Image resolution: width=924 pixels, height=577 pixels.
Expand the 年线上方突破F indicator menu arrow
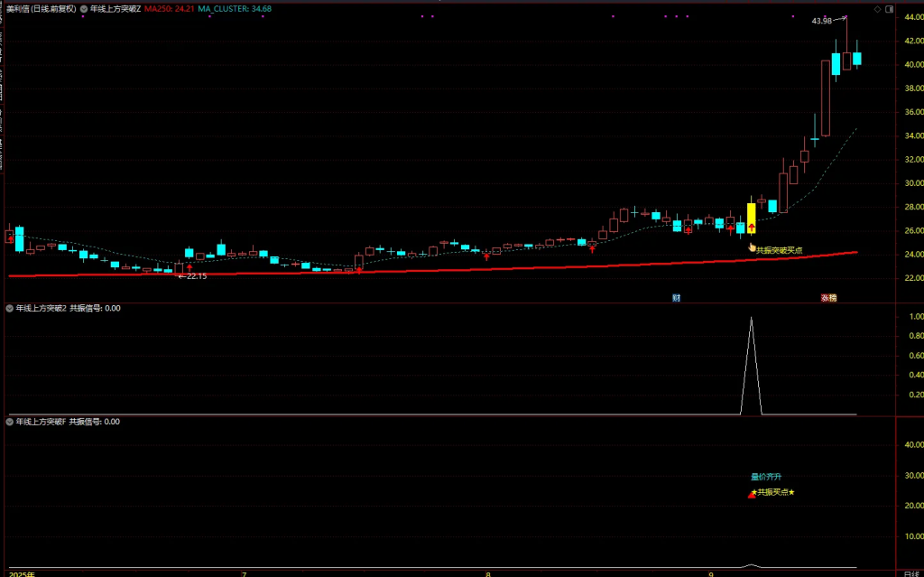10,422
